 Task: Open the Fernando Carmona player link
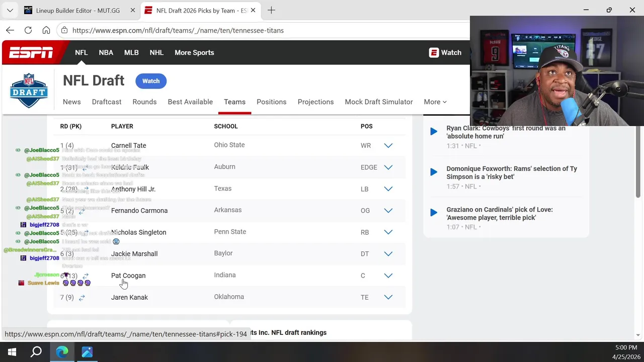coord(139,211)
